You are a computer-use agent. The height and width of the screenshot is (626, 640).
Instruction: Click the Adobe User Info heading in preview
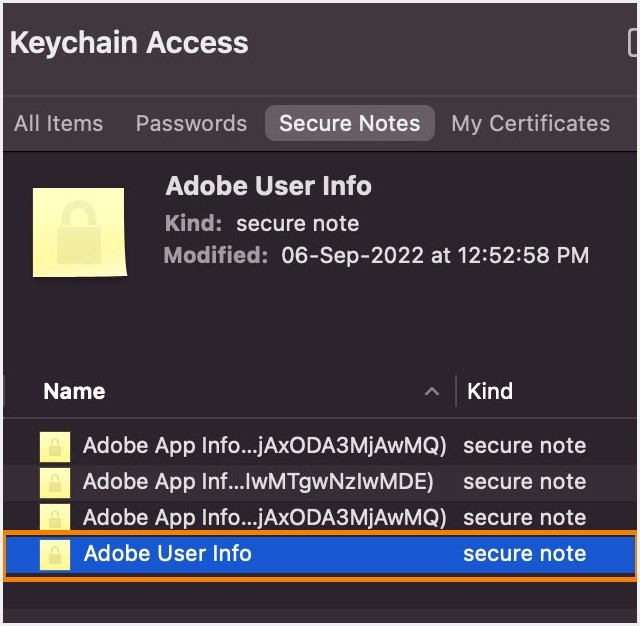click(268, 186)
